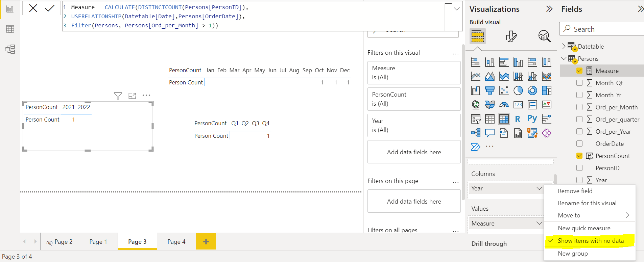Check the Month_Qt field checkbox
Viewport: 644px width, 262px height.
579,83
